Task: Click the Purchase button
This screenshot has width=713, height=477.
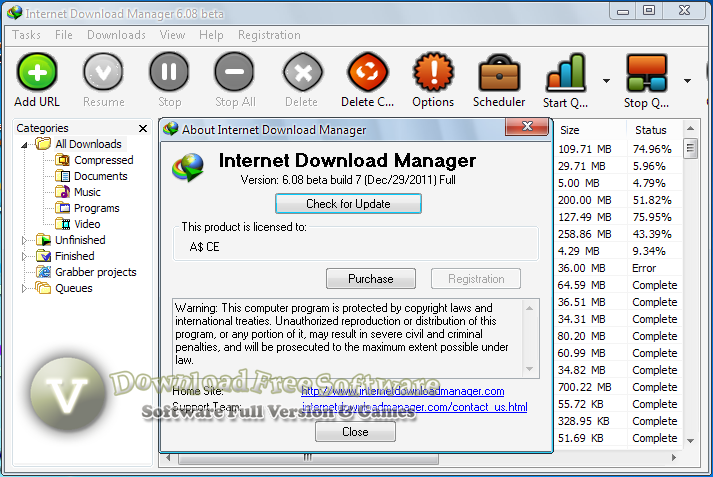Action: 371,279
